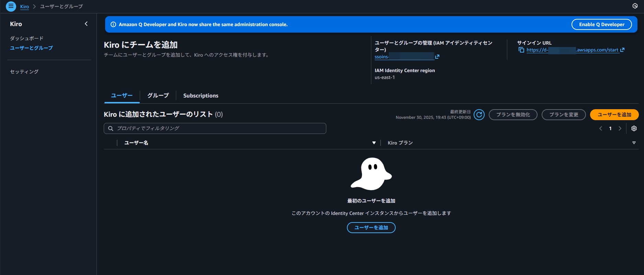Screen dimensions: 644x275
Task: Click the search magnifier icon
Action: (x=111, y=128)
